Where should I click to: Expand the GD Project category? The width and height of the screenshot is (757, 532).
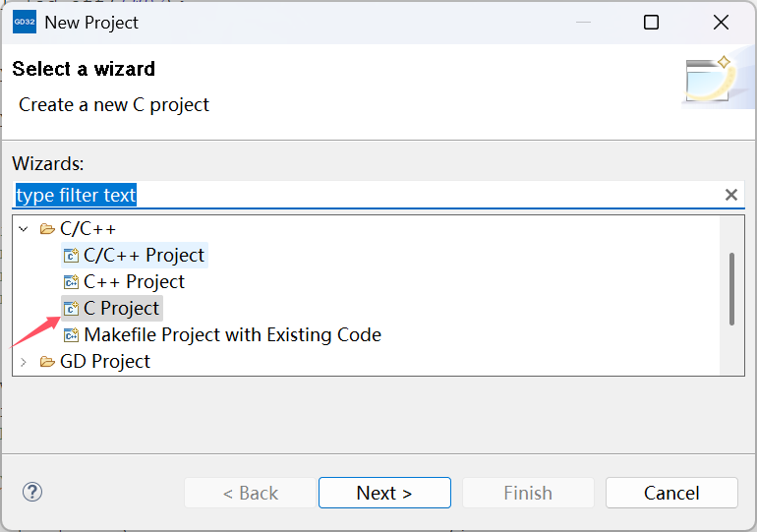(24, 362)
